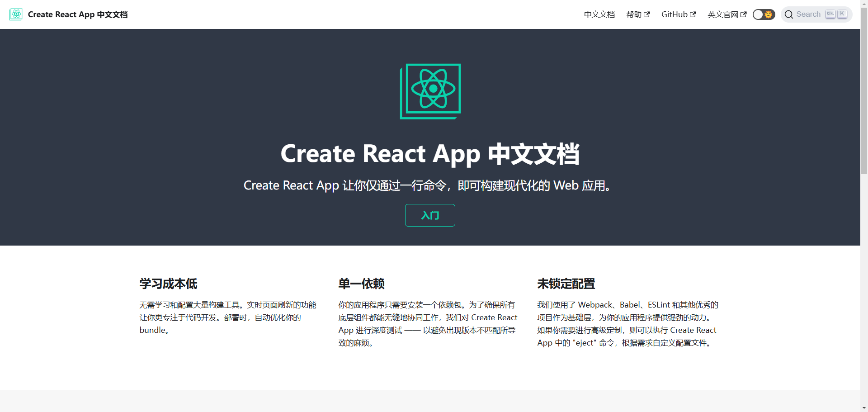Screen dimensions: 868x412
Task: Click the external-link icon next to 英文官网
Action: point(744,14)
